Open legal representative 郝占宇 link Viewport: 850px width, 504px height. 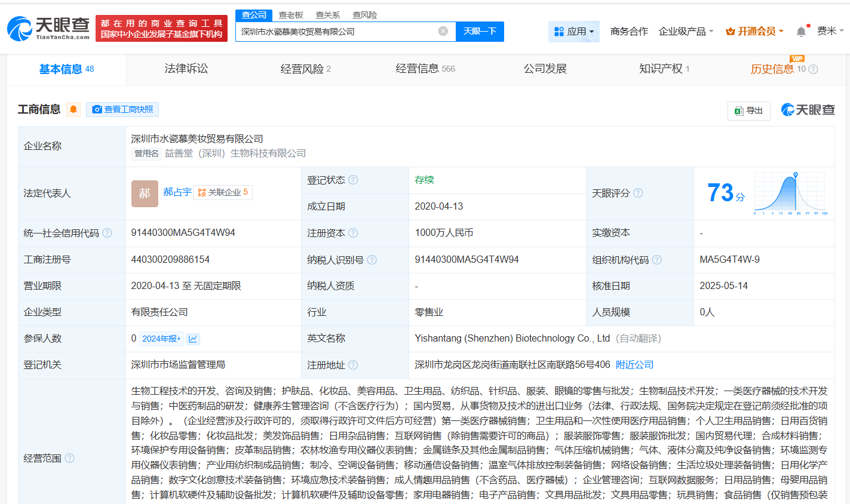point(177,192)
